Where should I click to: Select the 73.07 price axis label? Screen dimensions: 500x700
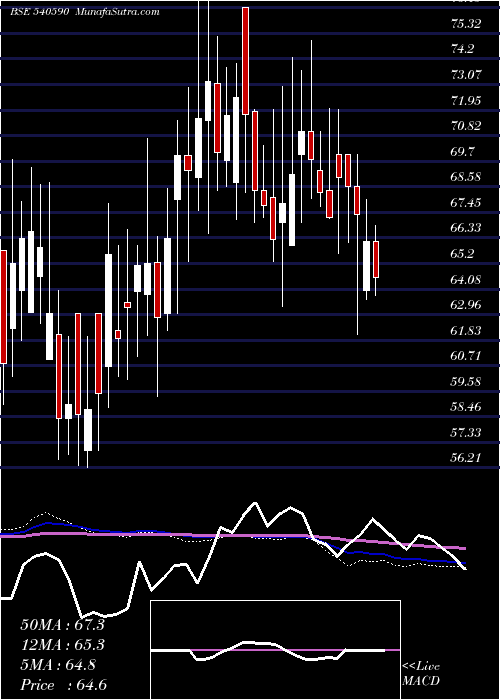click(x=467, y=75)
